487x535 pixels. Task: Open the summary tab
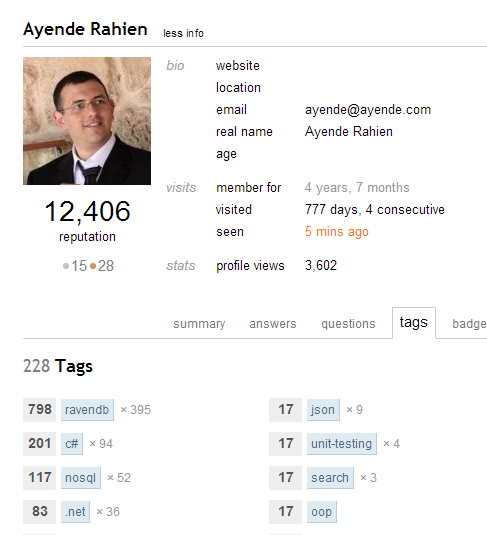coord(199,323)
